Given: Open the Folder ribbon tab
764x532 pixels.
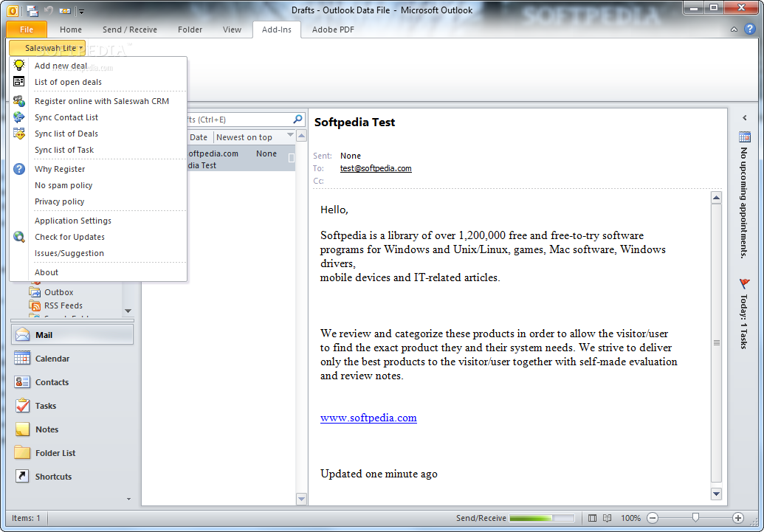Looking at the screenshot, I should (x=190, y=30).
